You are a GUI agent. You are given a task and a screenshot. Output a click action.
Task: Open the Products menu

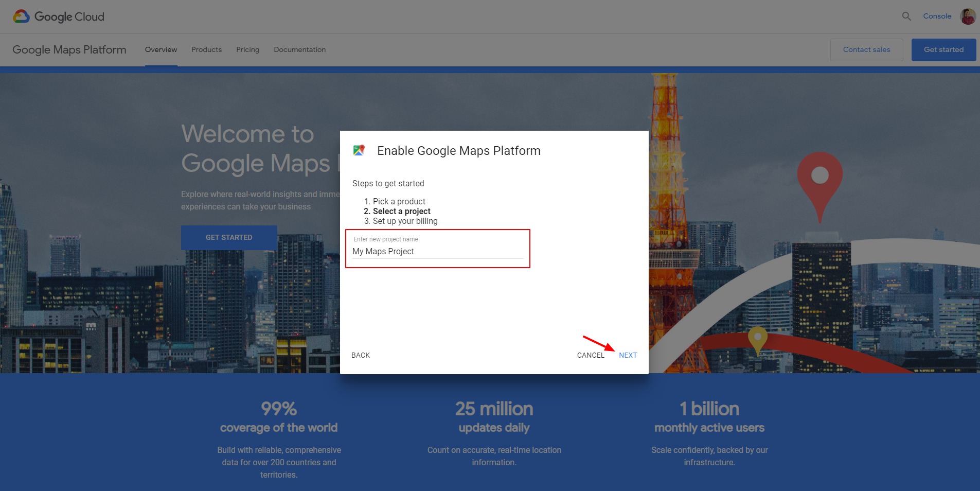click(206, 50)
